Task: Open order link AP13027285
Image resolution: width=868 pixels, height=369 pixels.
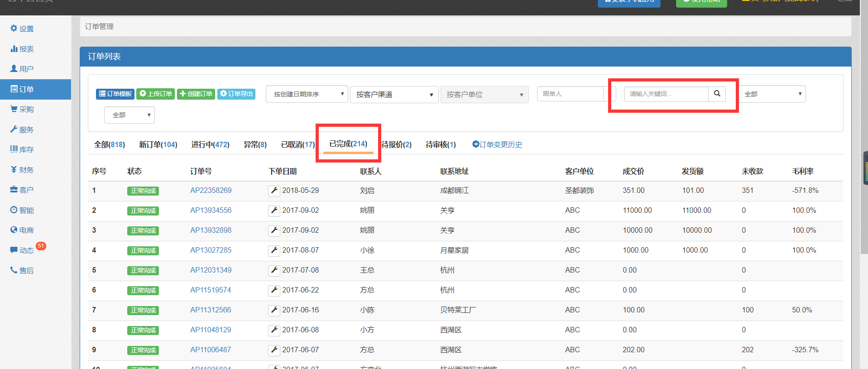Action: click(x=211, y=250)
